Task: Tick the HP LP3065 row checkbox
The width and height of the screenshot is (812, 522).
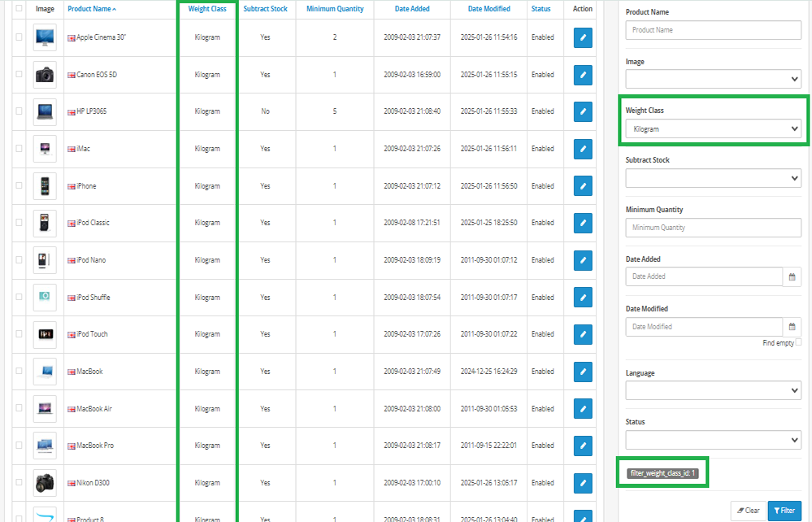Action: coord(20,111)
